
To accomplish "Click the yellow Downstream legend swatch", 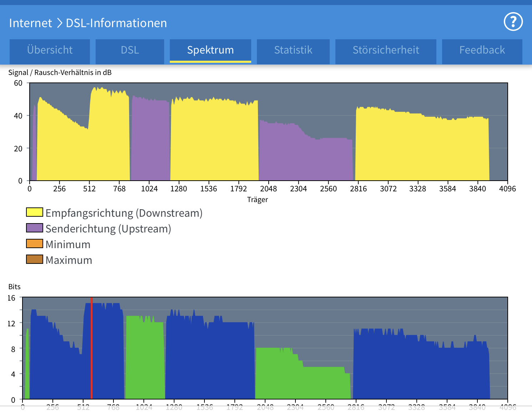I will pos(35,212).
